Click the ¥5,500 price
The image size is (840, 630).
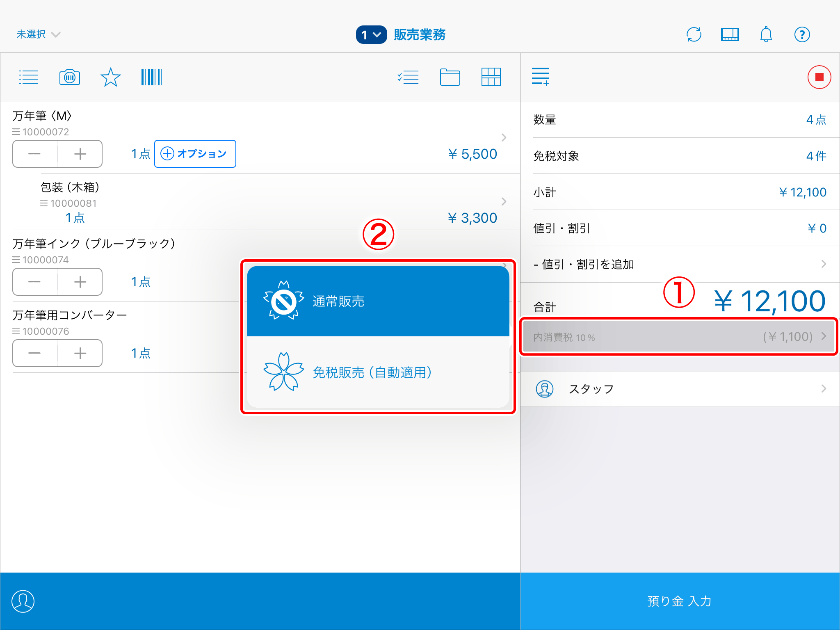(x=472, y=154)
